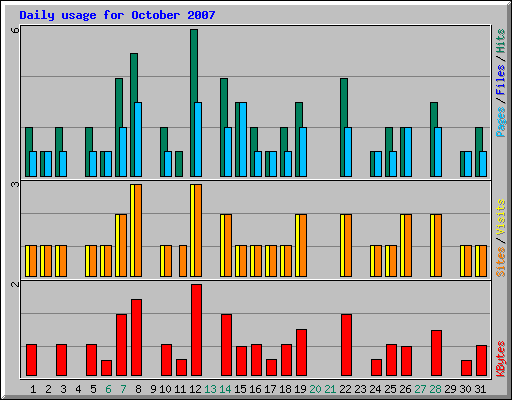The image size is (512, 400).
Task: Select day label "25" on the x-axis
Action: click(390, 389)
